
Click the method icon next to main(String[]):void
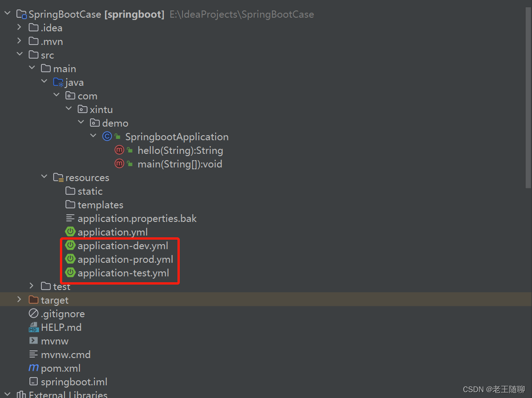point(119,164)
